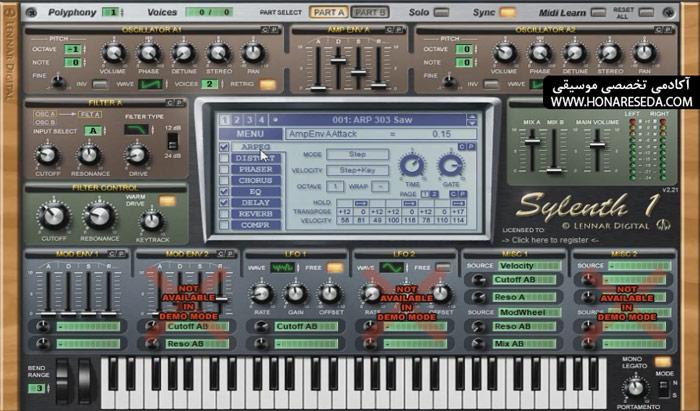Uncheck the DELAY effect checkbox
The image size is (700, 411).
(x=224, y=203)
